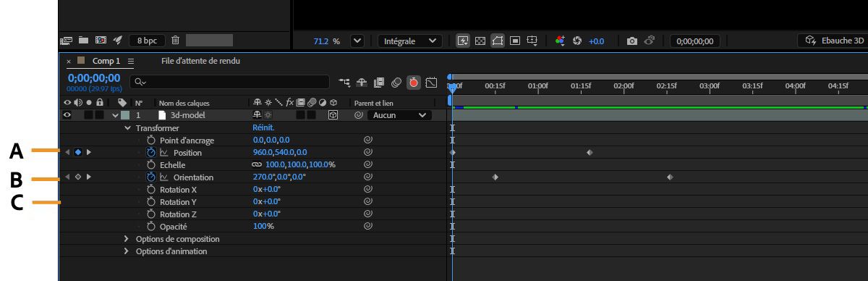Open project settings rocket icon
868x281 pixels.
point(117,41)
